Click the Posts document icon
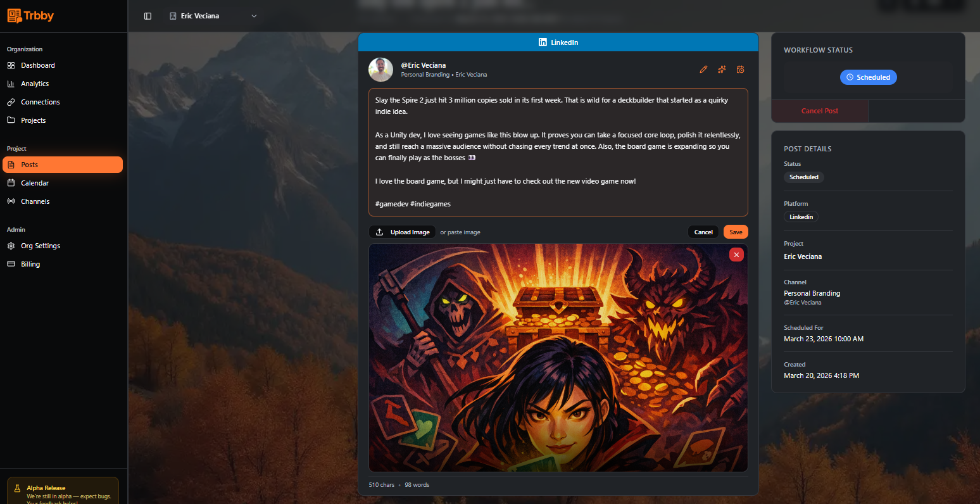The height and width of the screenshot is (504, 980). (x=11, y=165)
